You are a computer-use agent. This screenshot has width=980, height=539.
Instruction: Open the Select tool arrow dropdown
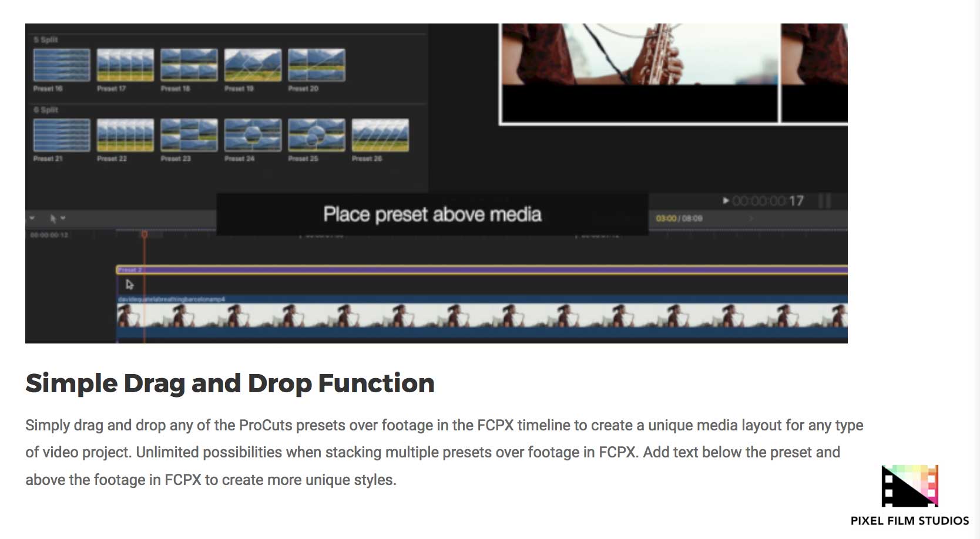[57, 218]
